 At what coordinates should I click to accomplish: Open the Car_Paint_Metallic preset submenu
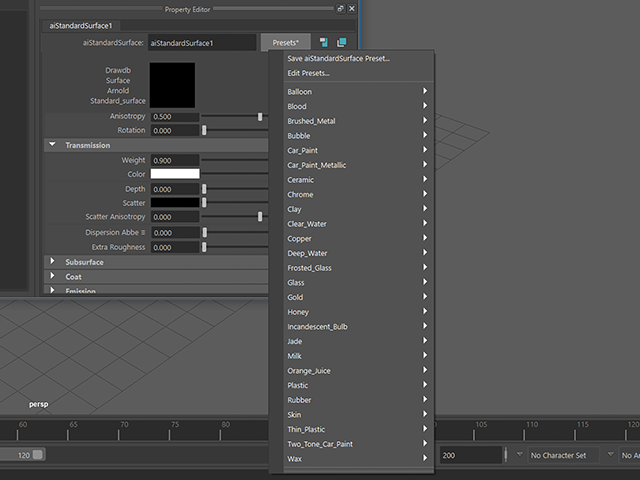click(358, 165)
